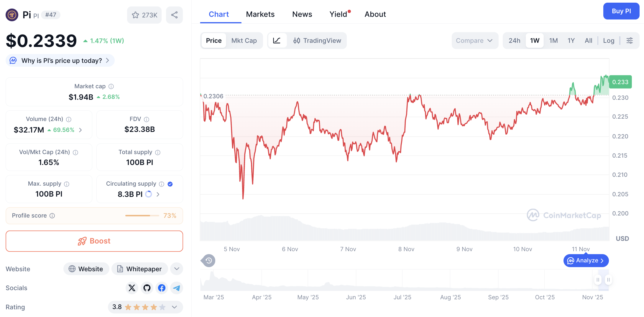644x317 pixels.
Task: Enable logarithmic scale with Log toggle
Action: pyautogui.click(x=609, y=40)
